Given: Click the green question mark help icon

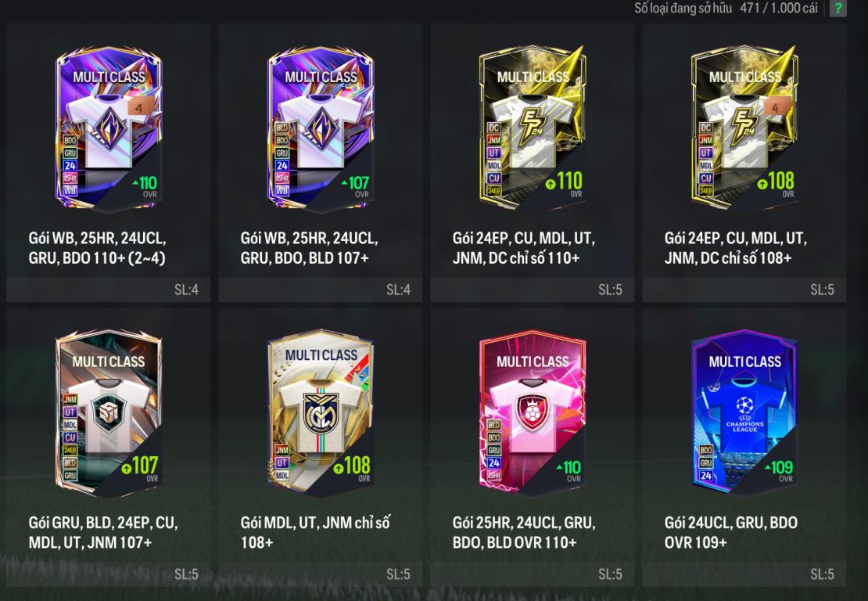Looking at the screenshot, I should coord(838,9).
